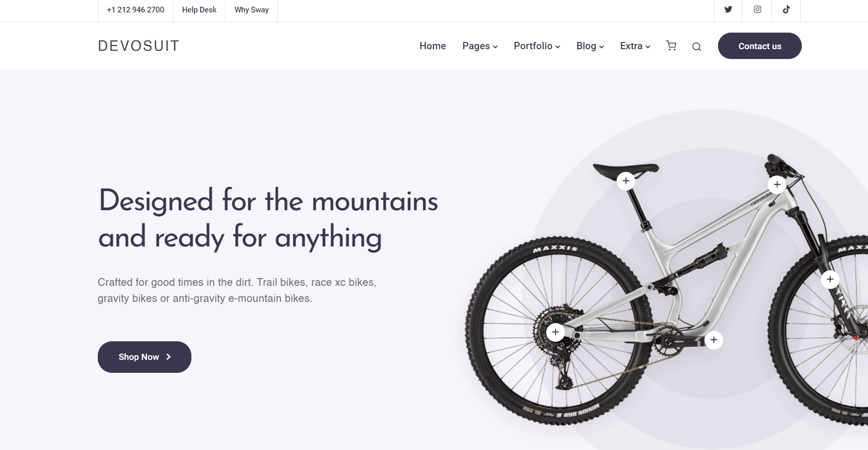This screenshot has width=868, height=450.
Task: Click the Contact us button
Action: (760, 46)
